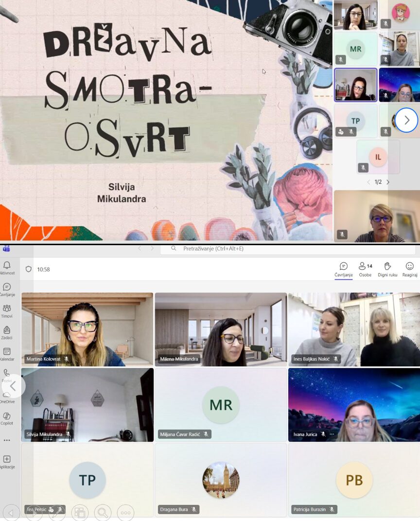Switch to the Čavrljanje meeting tab
The height and width of the screenshot is (521, 420).
(x=344, y=268)
